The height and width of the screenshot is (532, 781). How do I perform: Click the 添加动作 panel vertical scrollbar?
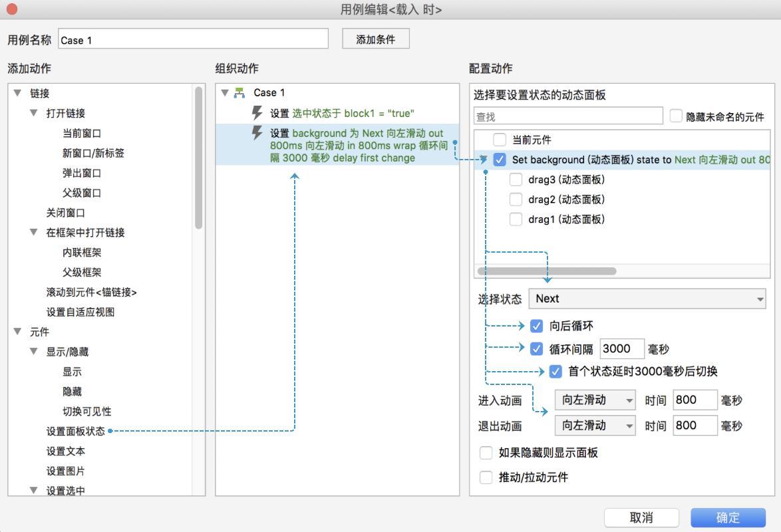click(199, 158)
